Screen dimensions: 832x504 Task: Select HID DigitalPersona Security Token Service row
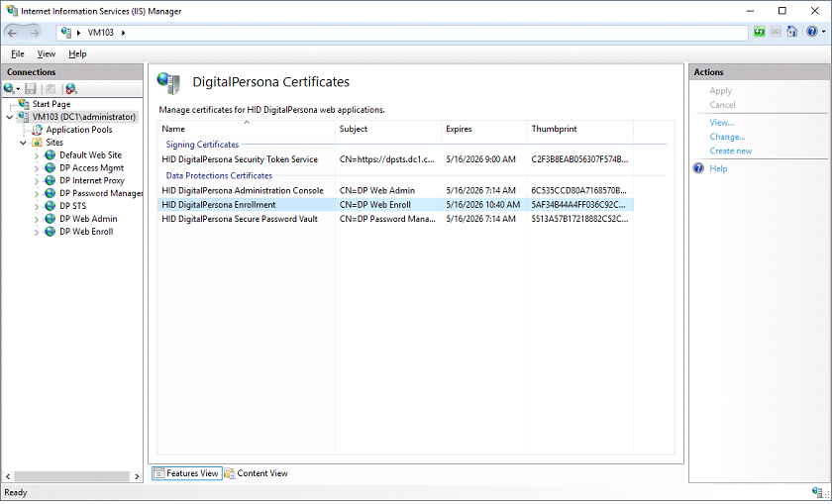pos(240,159)
